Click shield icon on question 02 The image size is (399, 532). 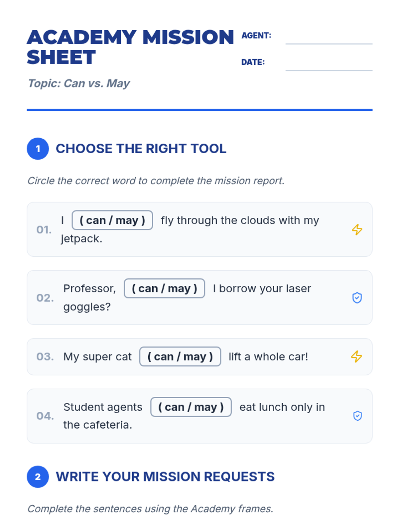coord(357,298)
